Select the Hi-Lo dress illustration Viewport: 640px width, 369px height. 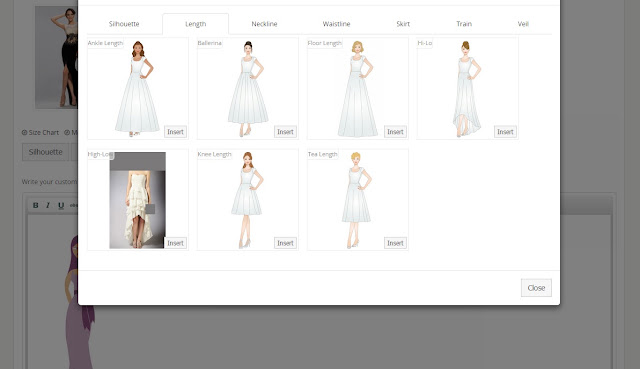467,89
